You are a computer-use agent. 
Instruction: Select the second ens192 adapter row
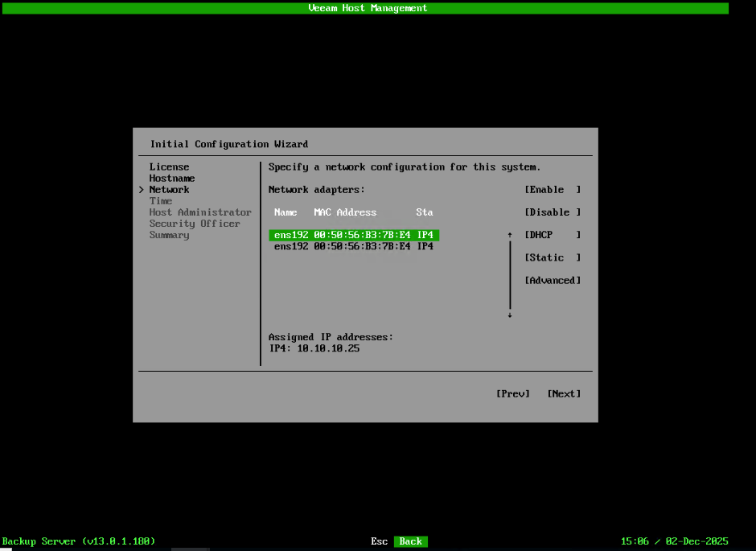click(355, 246)
